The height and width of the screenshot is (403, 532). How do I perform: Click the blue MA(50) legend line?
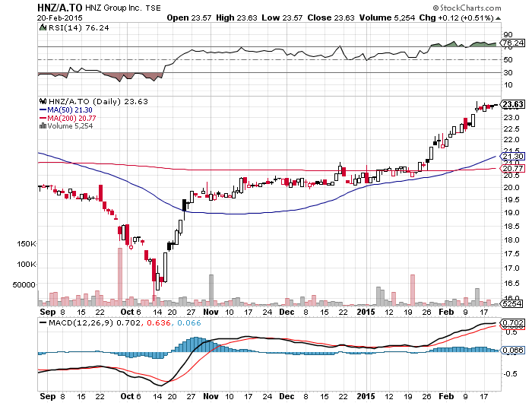(43, 109)
